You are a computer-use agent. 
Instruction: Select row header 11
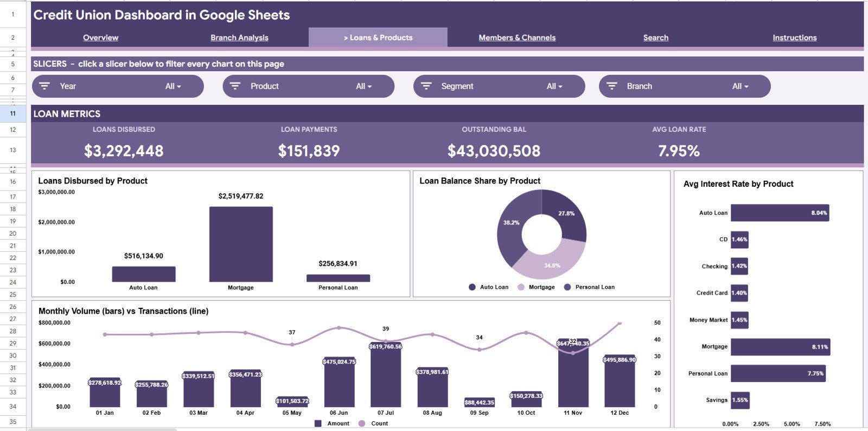(13, 113)
